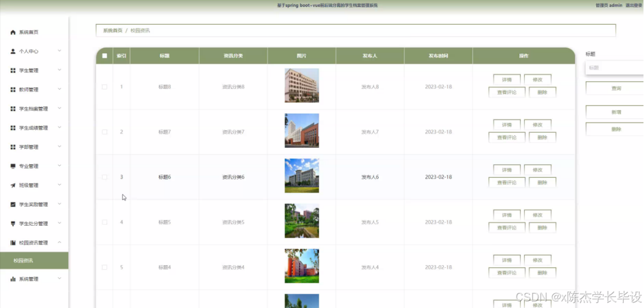Check the checkbox for row 标题5
Image resolution: width=644 pixels, height=308 pixels.
point(104,222)
